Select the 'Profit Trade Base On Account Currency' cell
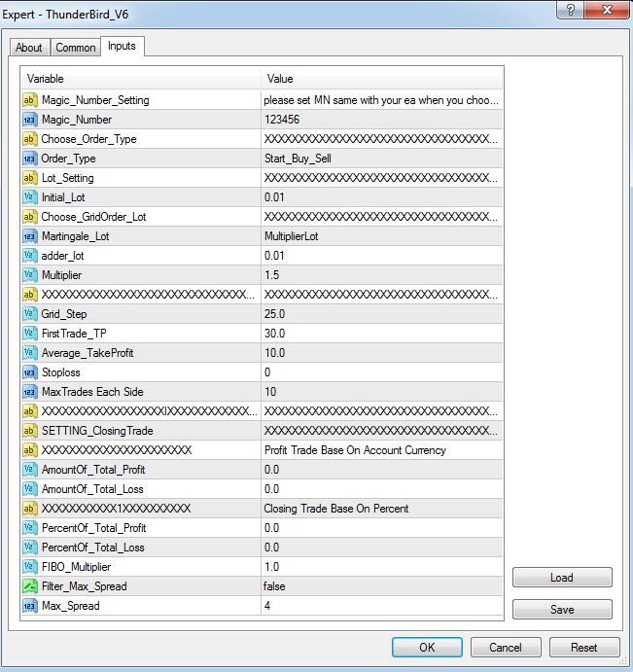The image size is (633, 672). click(382, 450)
